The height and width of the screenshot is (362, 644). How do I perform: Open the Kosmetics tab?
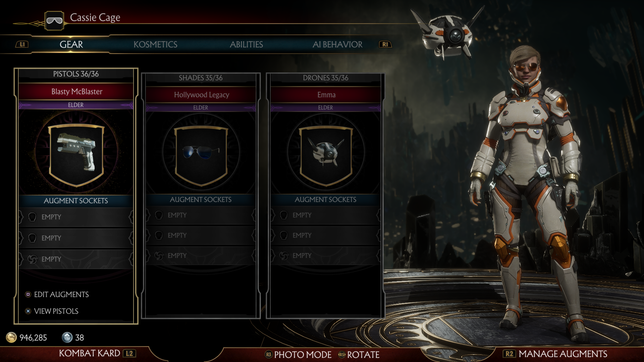click(x=155, y=45)
